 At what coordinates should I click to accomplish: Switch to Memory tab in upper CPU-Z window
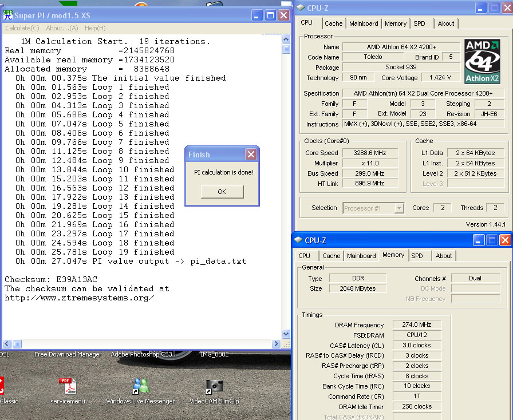pos(395,23)
